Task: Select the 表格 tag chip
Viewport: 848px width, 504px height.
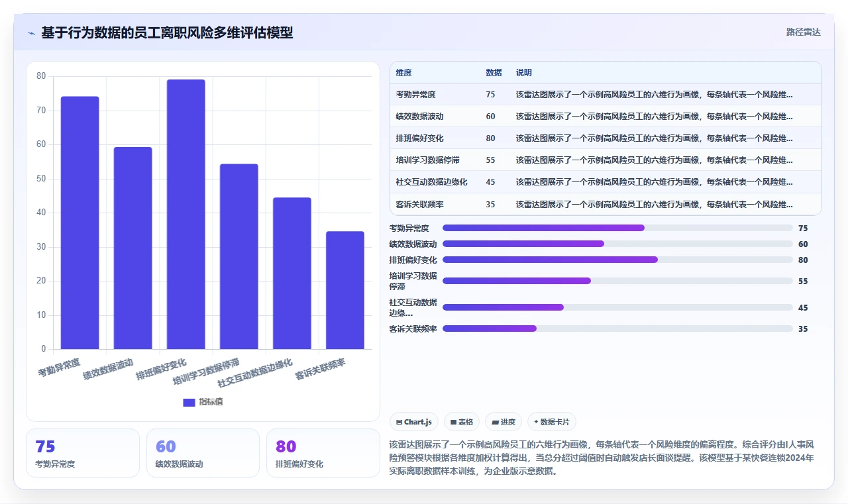Action: click(462, 422)
